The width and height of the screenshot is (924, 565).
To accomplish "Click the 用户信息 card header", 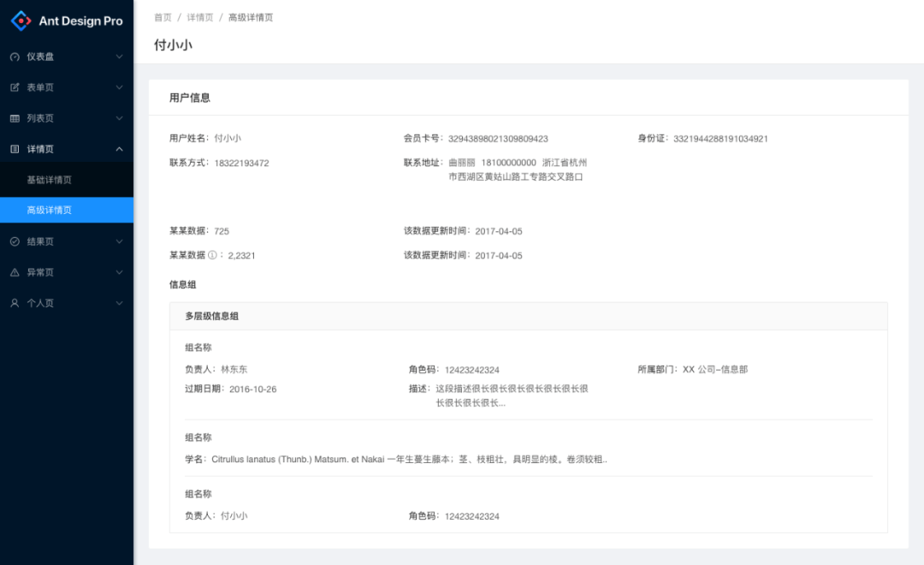I will point(529,98).
